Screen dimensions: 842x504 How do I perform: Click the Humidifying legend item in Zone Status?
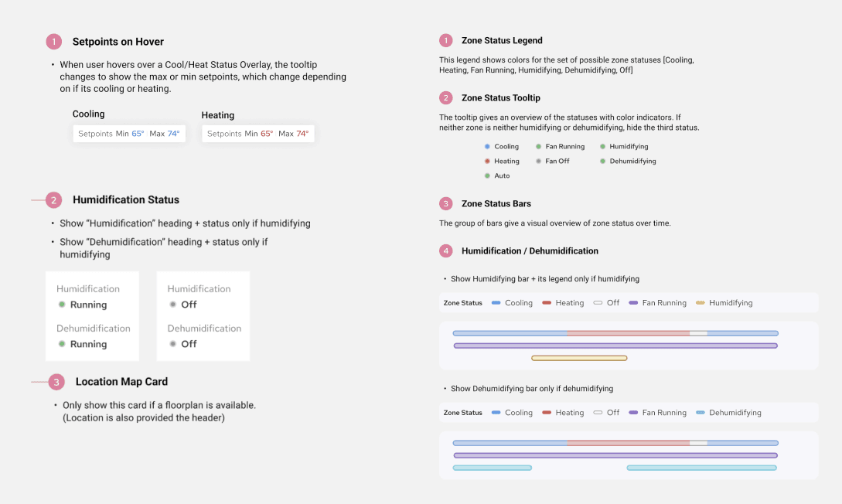click(x=724, y=303)
